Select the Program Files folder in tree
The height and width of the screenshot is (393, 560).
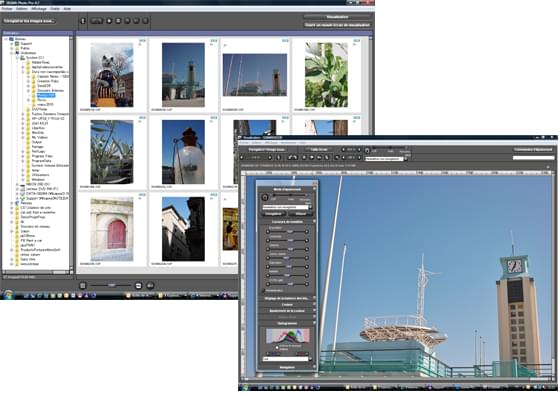coord(42,156)
